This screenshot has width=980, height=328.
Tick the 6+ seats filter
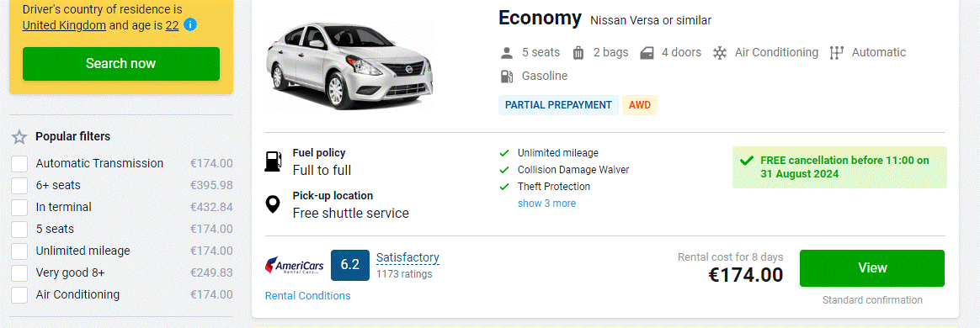[x=19, y=186]
